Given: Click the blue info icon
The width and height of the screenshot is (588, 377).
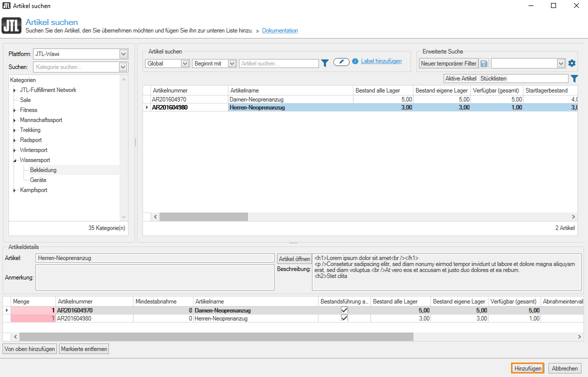Looking at the screenshot, I should 355,61.
